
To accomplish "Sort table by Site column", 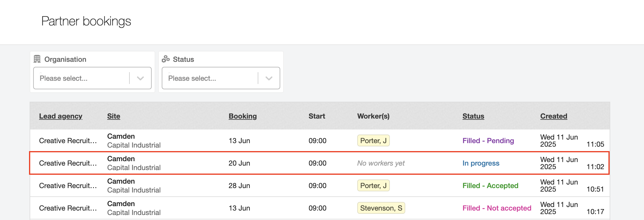I will point(114,116).
